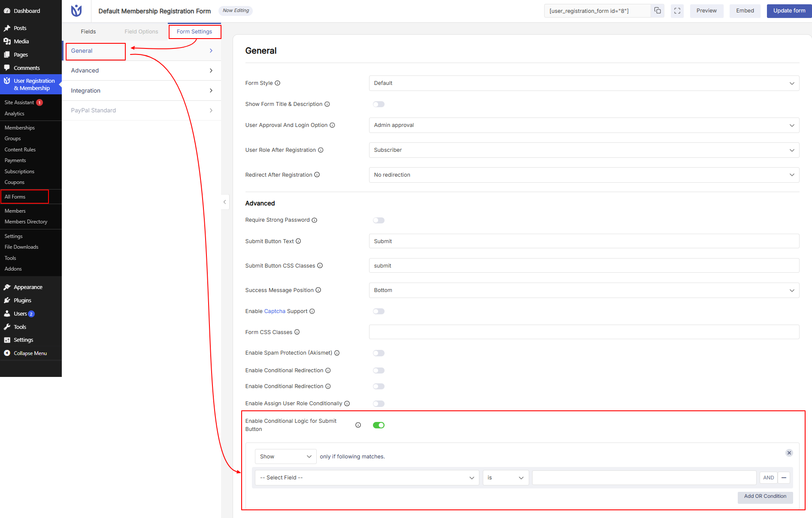Screen dimensions: 812x518
Task: Switch to the Form Settings tab
Action: [194, 31]
